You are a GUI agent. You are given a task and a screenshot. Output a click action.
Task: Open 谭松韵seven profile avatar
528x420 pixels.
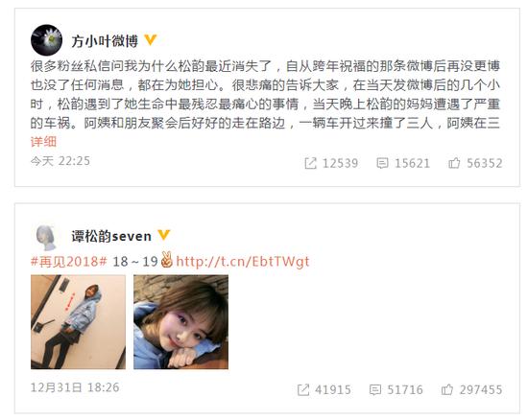46,238
